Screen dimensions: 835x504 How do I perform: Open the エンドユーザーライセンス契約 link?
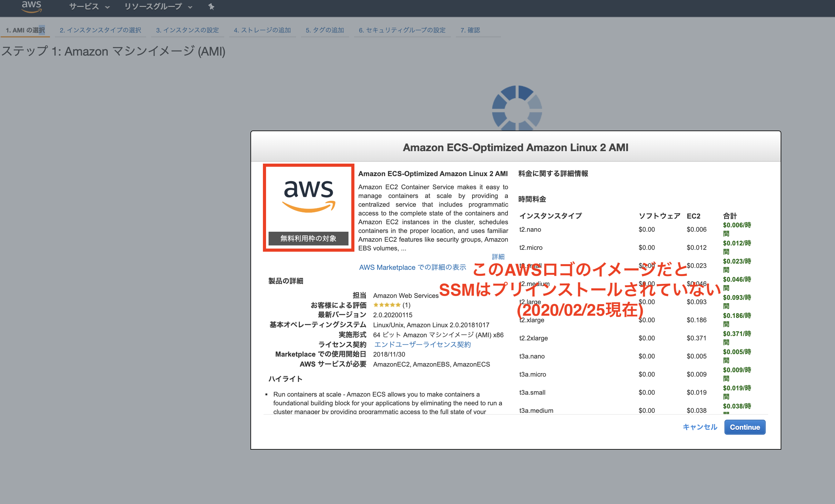click(422, 345)
